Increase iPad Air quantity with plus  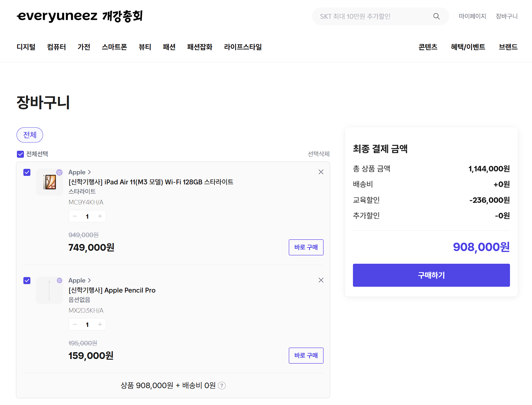(x=100, y=216)
